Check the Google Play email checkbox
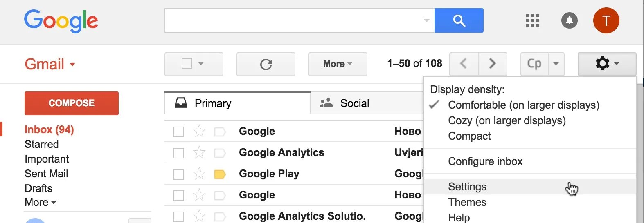 (179, 174)
